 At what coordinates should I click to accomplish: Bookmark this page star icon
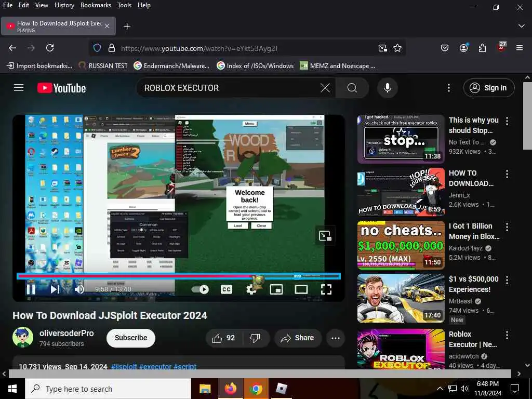pos(397,48)
